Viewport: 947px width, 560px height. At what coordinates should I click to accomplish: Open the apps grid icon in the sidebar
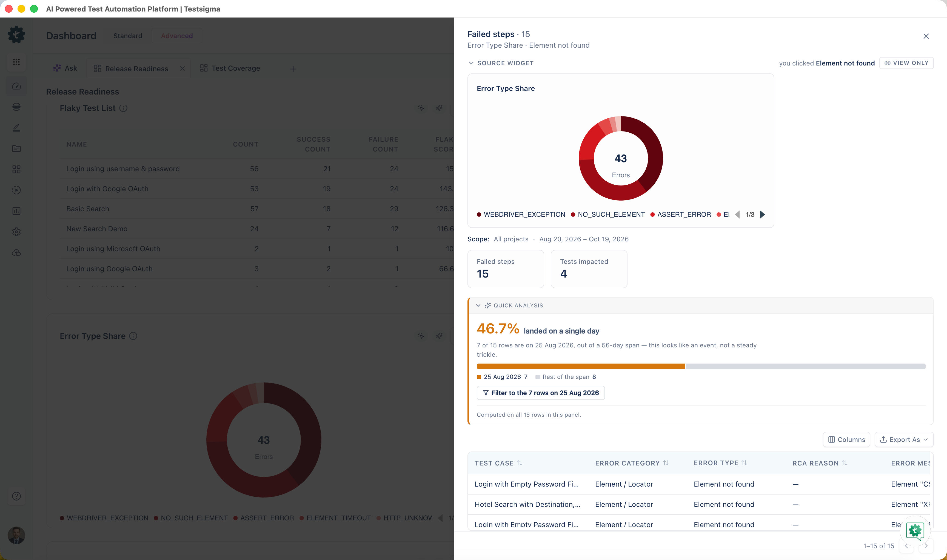click(x=16, y=62)
